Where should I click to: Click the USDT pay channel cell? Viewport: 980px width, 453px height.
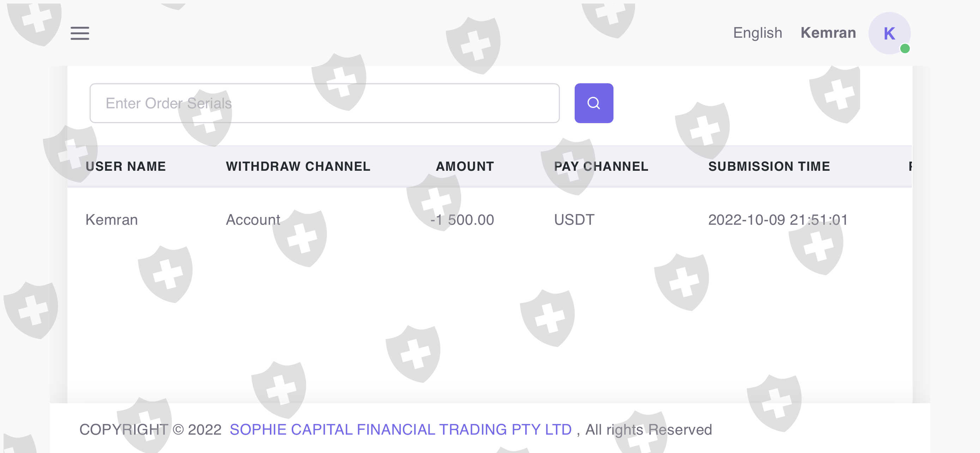pos(574,220)
